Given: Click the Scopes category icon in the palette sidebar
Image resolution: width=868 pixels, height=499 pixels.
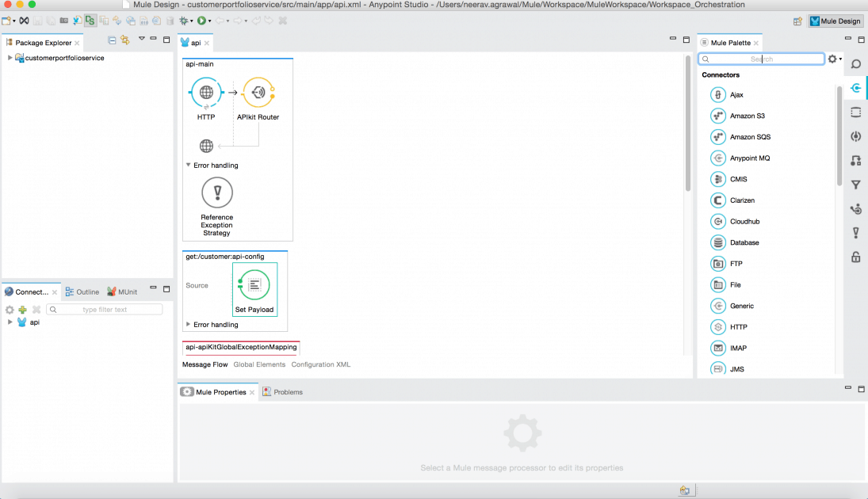Looking at the screenshot, I should click(x=855, y=112).
